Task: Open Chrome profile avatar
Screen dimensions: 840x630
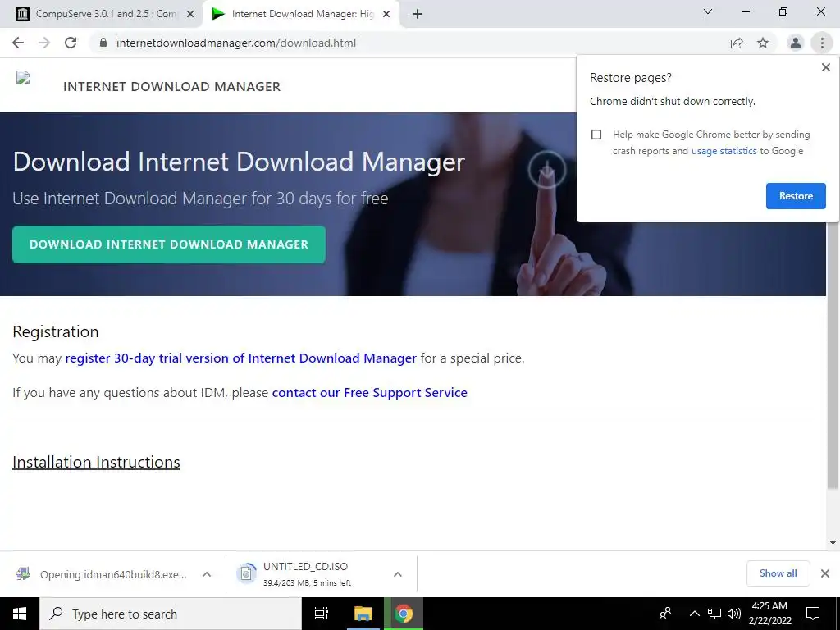Action: click(796, 43)
